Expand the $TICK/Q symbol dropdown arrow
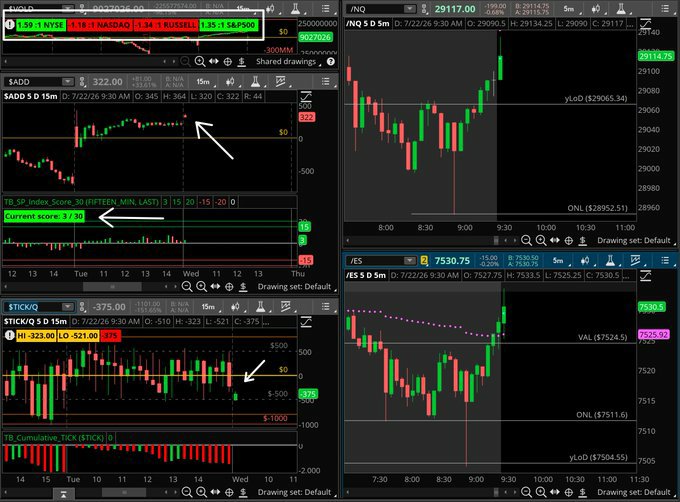Viewport: 680px width, 502px height. tap(67, 307)
